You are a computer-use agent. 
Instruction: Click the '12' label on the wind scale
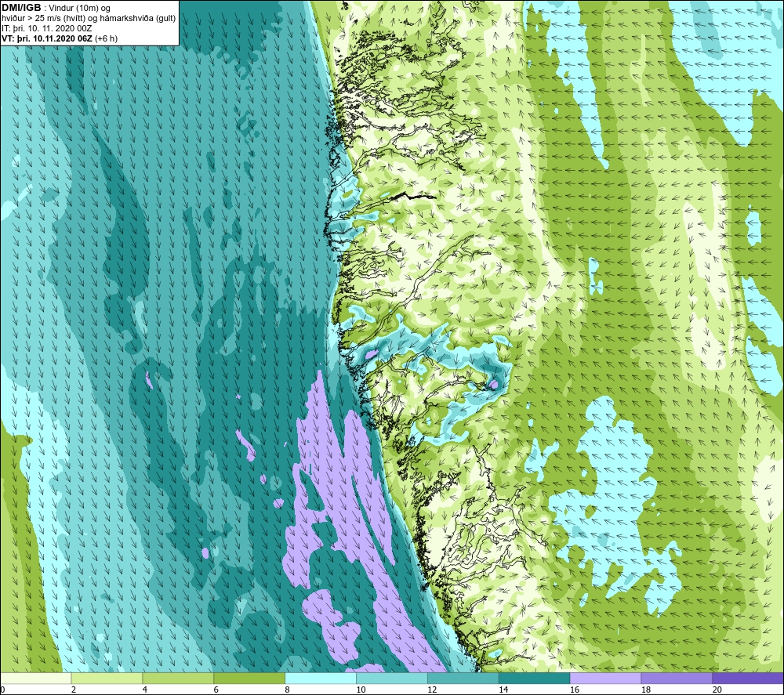click(432, 690)
